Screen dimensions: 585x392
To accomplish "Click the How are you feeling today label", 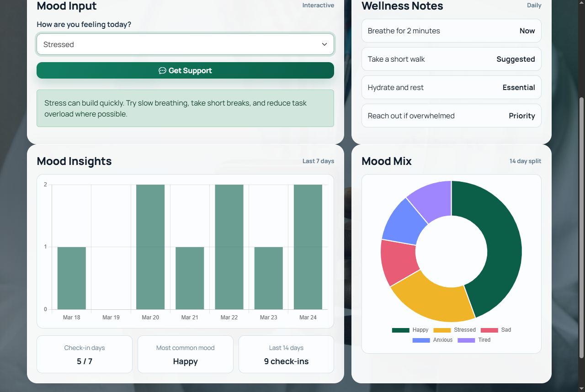I will tap(84, 24).
